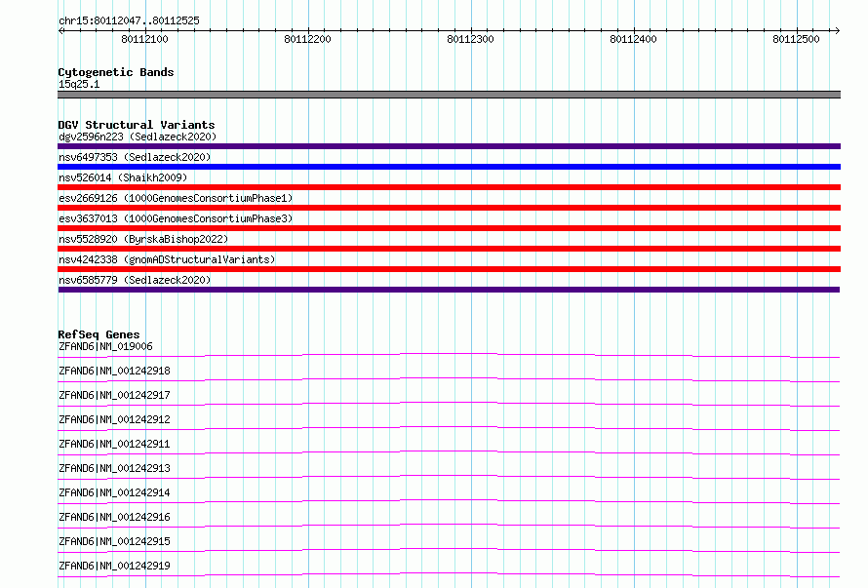This screenshot has height=588, width=868.
Task: Click the ZFAND6|NM_001242914 transcript label
Action: pyautogui.click(x=114, y=492)
